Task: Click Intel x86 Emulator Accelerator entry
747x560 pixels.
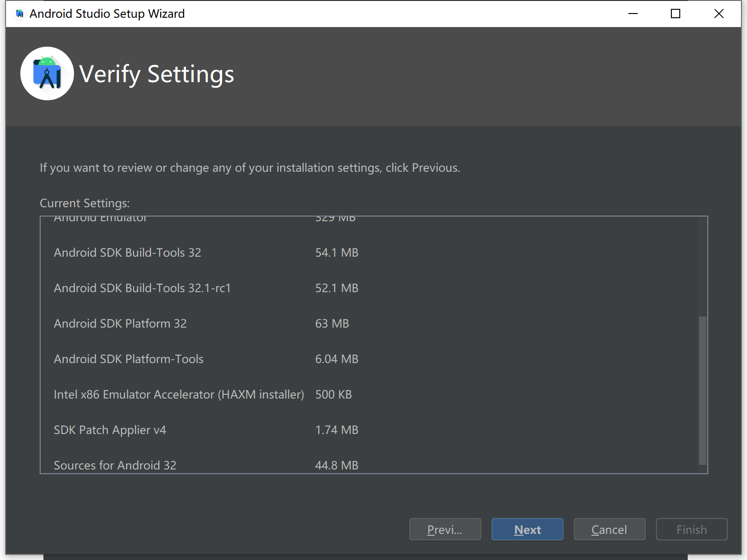Action: pos(179,394)
